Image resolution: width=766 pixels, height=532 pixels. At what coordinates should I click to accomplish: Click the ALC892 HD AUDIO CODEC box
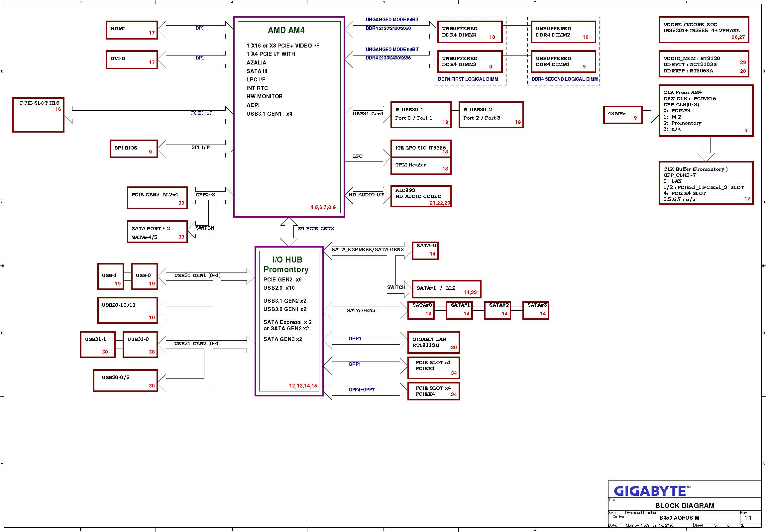click(x=421, y=196)
